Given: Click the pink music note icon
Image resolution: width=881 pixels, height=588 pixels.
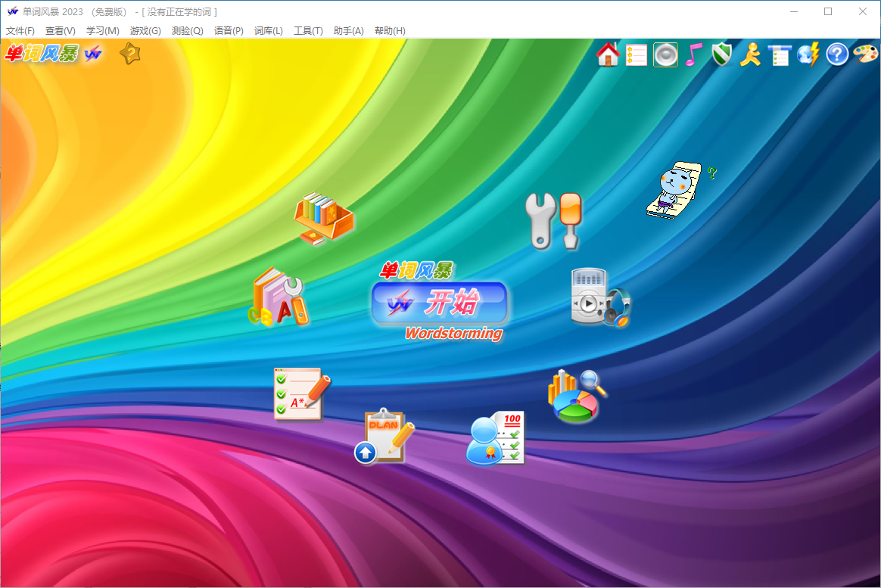Looking at the screenshot, I should (x=694, y=55).
